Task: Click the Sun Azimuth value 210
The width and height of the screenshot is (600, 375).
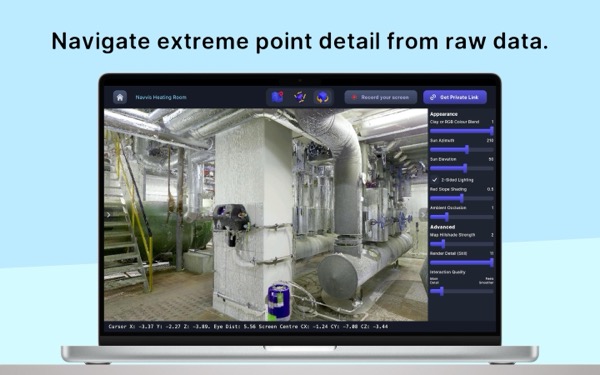Action: point(490,140)
